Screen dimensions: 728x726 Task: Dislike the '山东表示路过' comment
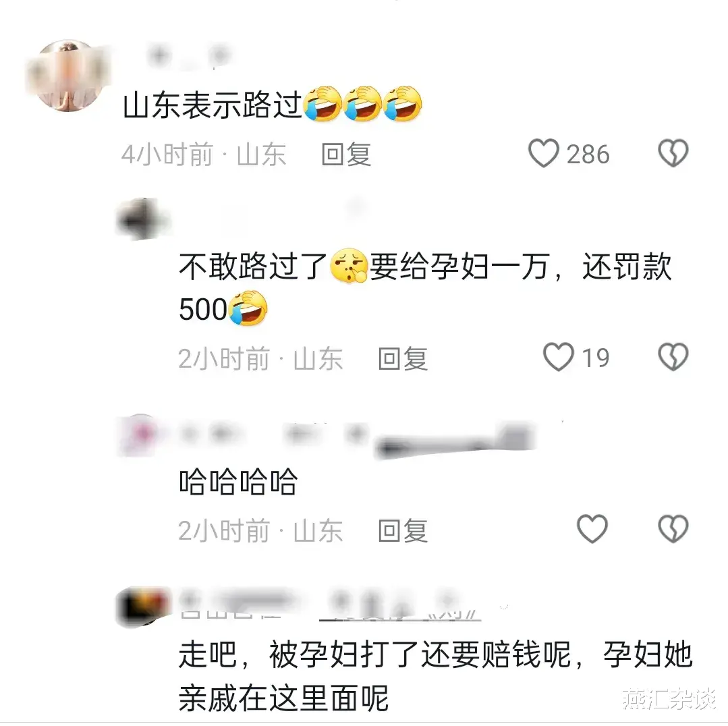673,153
